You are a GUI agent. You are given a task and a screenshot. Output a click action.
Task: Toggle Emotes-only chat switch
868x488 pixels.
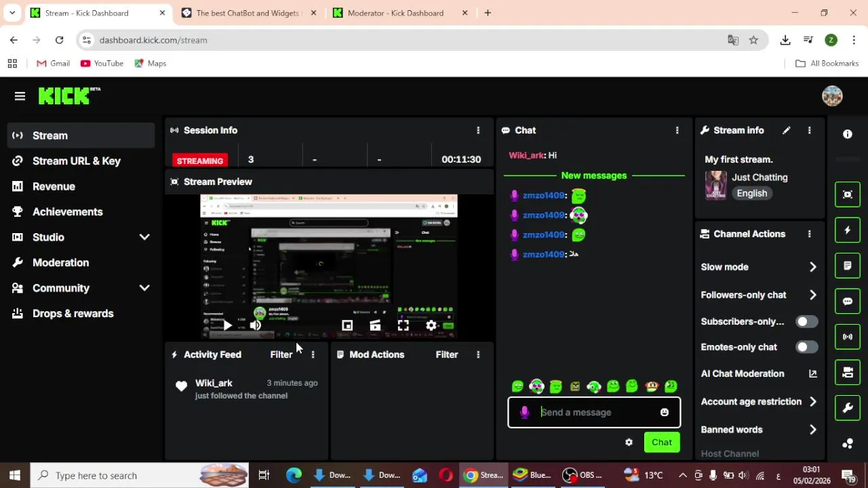click(x=806, y=347)
